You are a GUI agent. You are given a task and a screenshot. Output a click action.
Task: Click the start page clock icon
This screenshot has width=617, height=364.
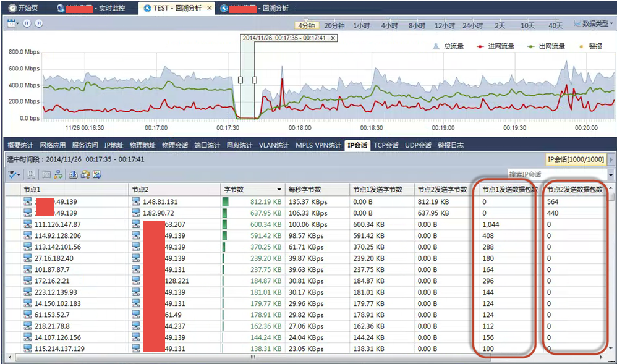point(11,8)
